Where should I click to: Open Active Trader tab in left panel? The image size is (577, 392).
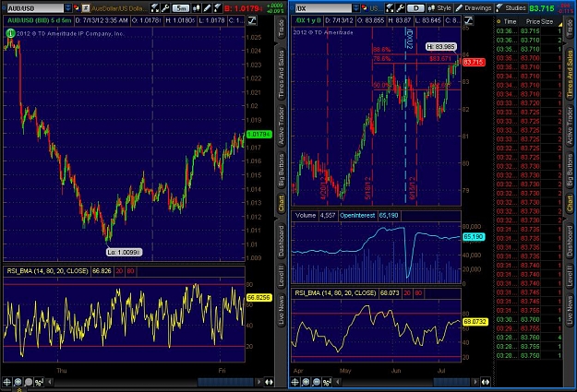pos(282,125)
